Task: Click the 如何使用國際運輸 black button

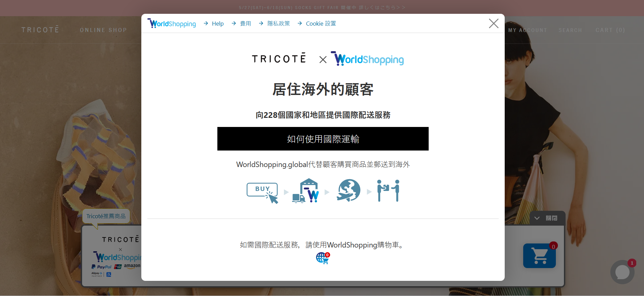Action: (323, 139)
